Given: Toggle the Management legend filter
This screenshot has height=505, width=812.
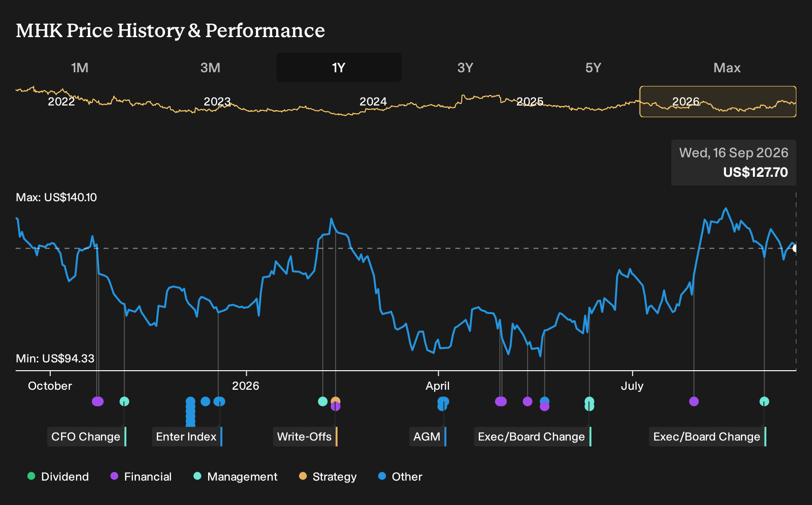Looking at the screenshot, I should (x=235, y=477).
